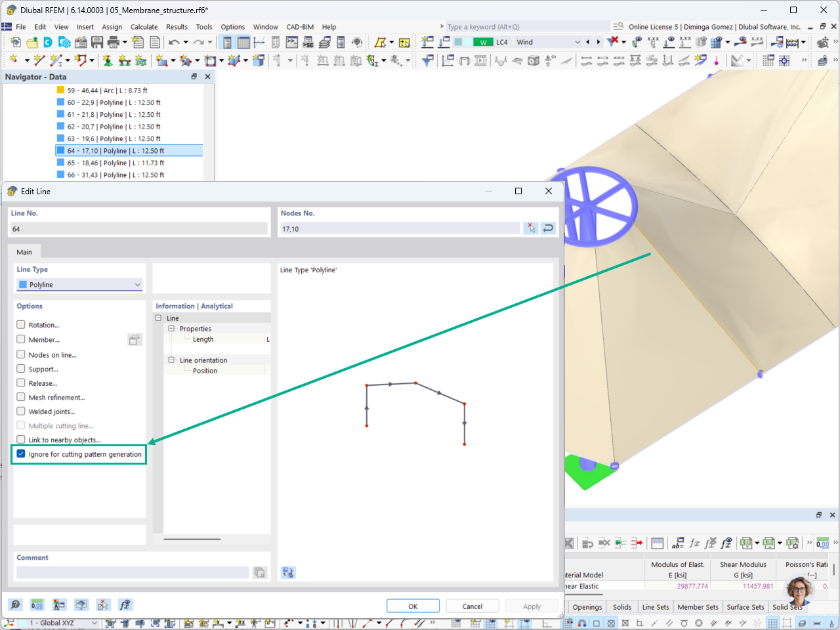Open the Openings table tab

tap(587, 607)
